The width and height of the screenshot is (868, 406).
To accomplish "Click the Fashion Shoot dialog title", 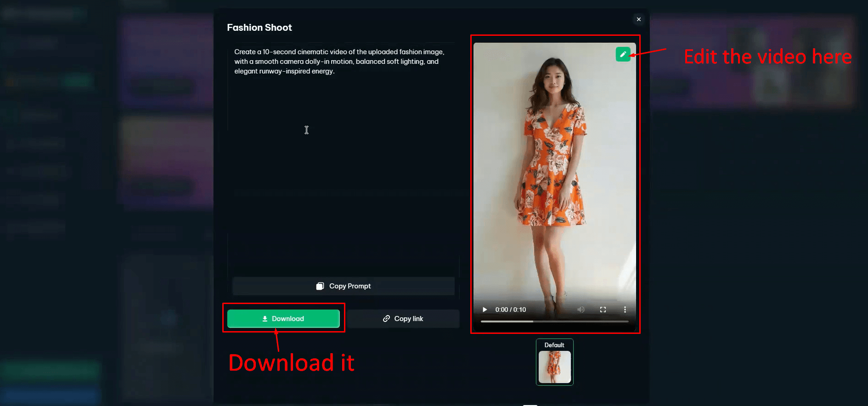I will [259, 28].
